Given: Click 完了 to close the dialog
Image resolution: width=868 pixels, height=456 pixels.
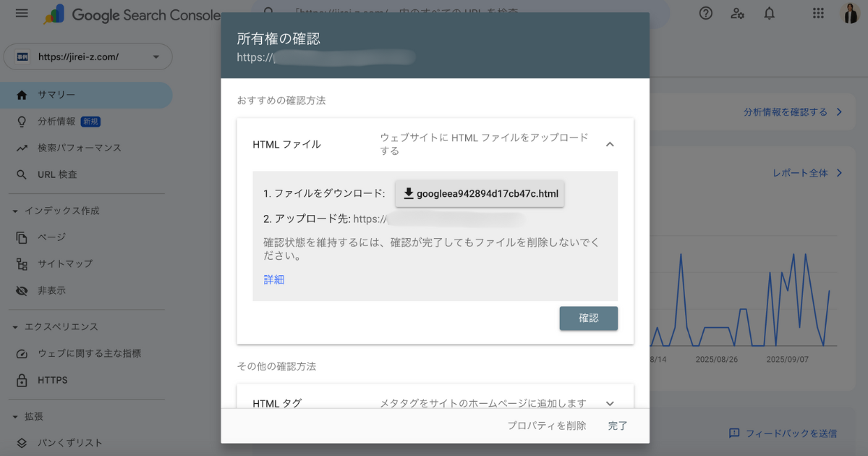Looking at the screenshot, I should coord(618,426).
